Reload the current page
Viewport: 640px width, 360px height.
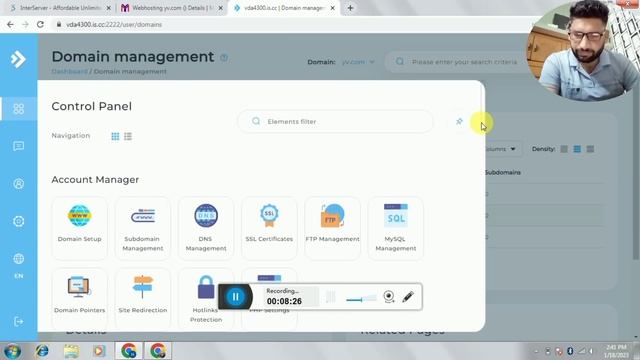tap(40, 24)
